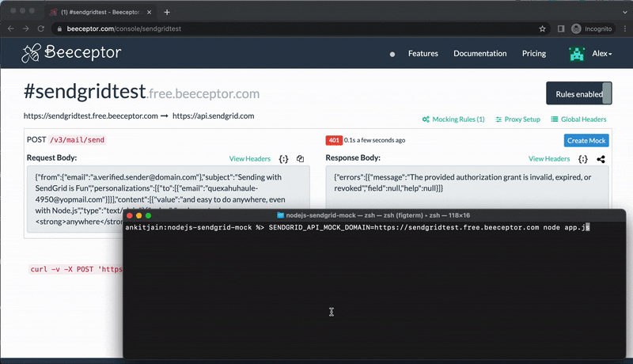Format request body JSON with braces icon
Viewport: 633px width, 364px height.
pyautogui.click(x=283, y=159)
